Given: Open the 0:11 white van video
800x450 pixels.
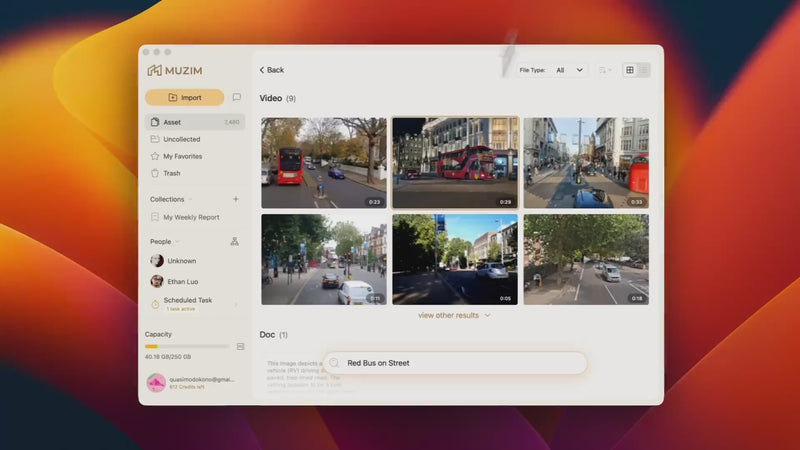Looking at the screenshot, I should point(324,259).
